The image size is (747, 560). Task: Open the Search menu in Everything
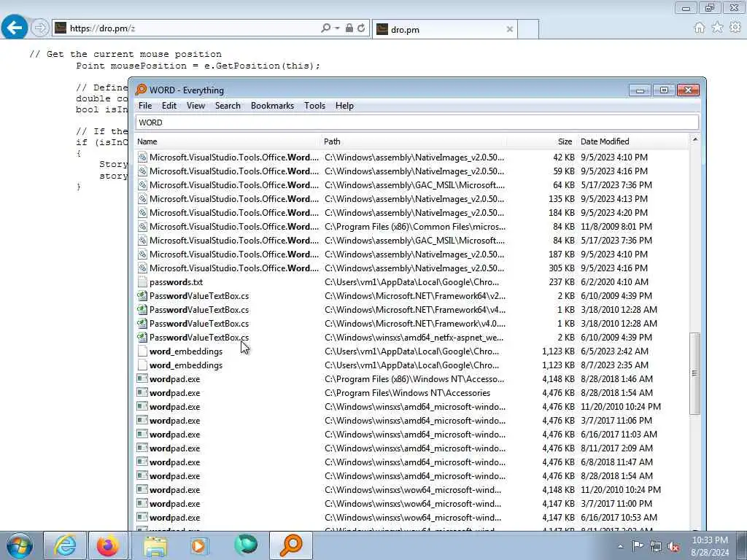click(x=228, y=106)
